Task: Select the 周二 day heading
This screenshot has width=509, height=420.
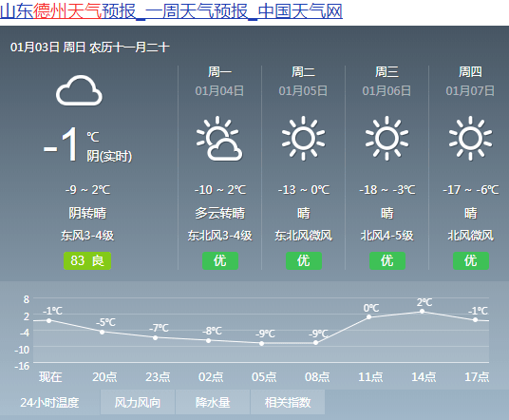Action: click(303, 72)
